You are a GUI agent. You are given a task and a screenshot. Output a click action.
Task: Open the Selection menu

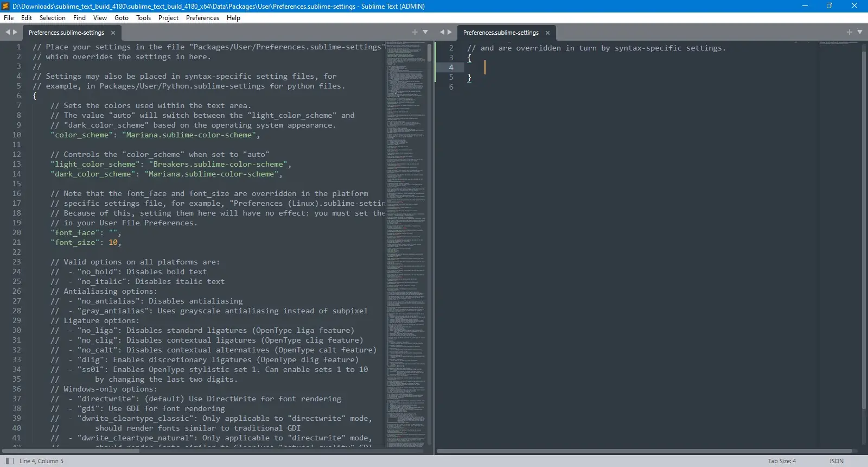click(53, 18)
